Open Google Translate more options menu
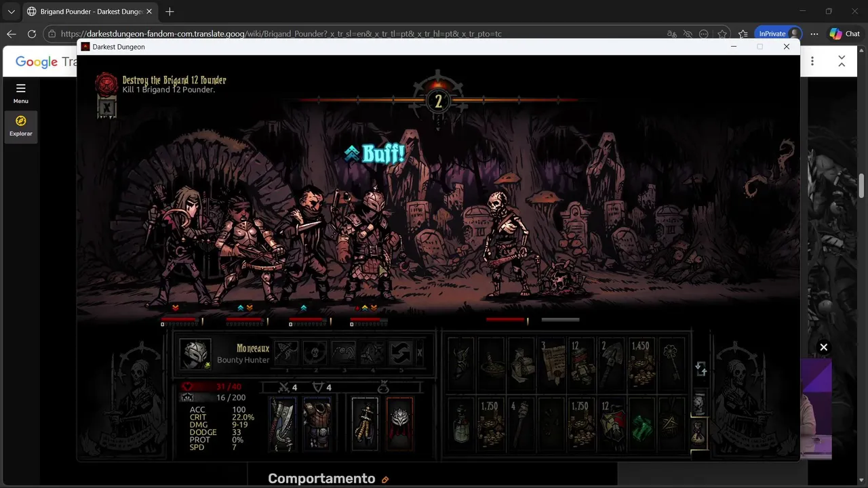 point(812,62)
